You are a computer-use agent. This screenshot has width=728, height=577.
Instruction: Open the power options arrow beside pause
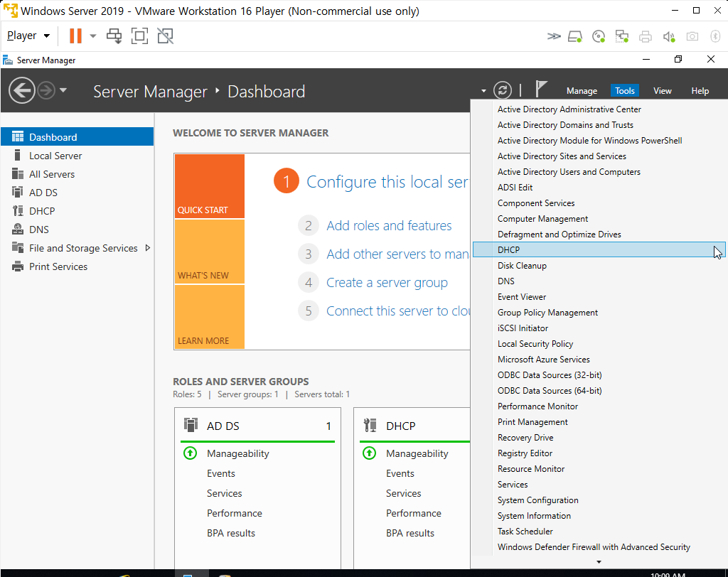(x=93, y=36)
